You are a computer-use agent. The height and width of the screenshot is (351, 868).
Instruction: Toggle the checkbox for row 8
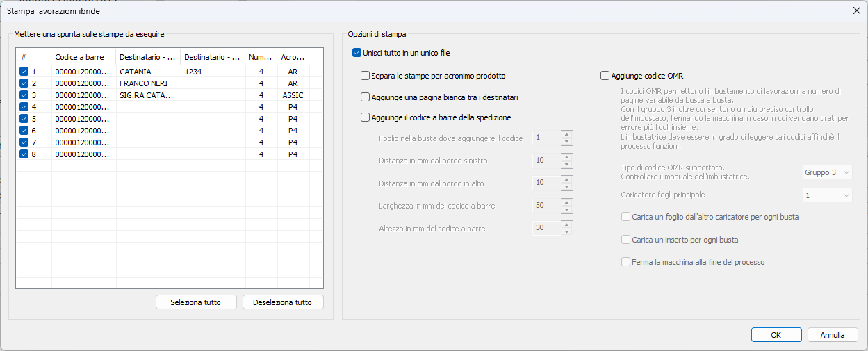(x=24, y=154)
